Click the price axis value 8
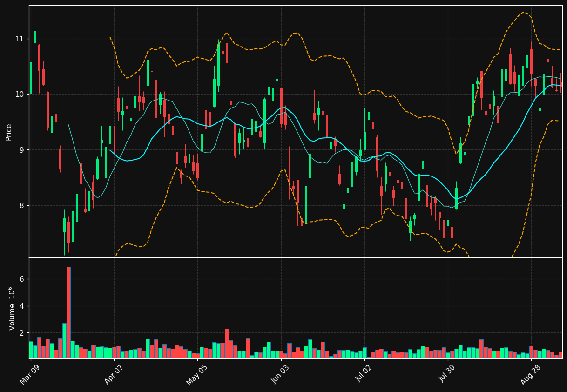 click(21, 205)
